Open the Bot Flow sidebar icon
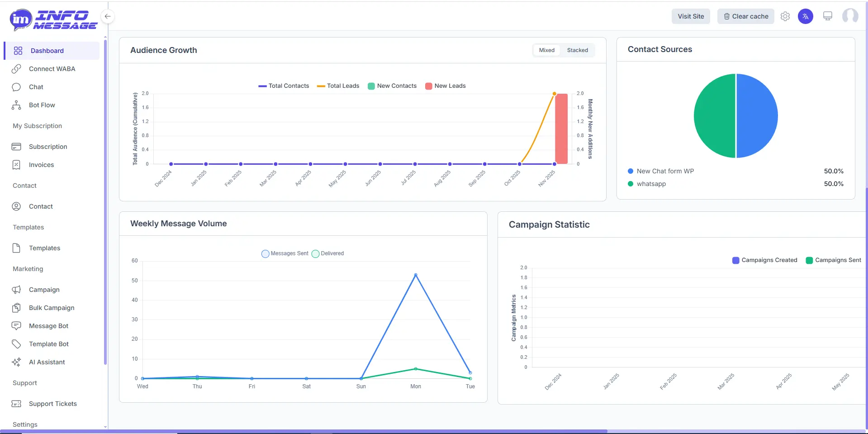 (x=16, y=105)
